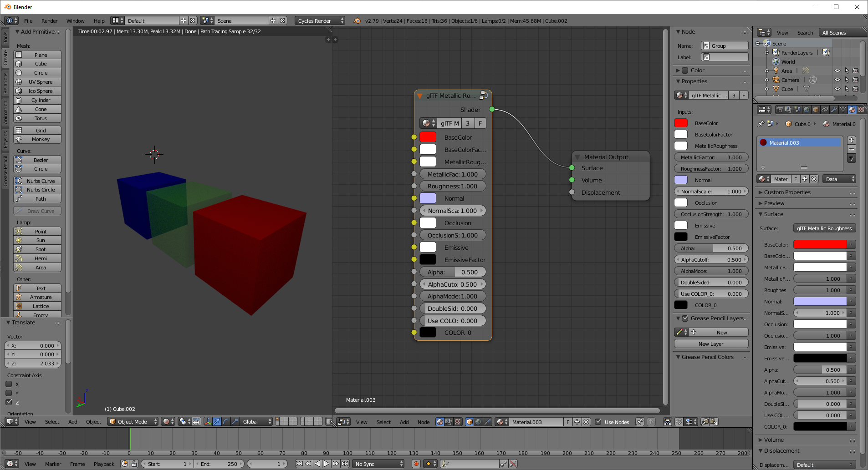Toggle the Y constraint axis checkbox
Image resolution: width=868 pixels, height=470 pixels.
click(x=9, y=393)
